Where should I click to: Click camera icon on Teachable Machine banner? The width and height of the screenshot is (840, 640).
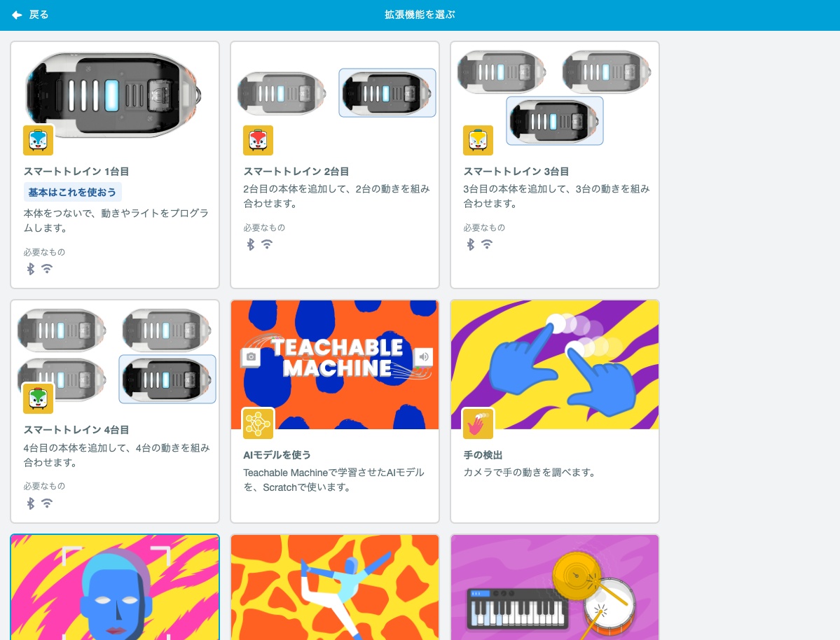point(251,356)
